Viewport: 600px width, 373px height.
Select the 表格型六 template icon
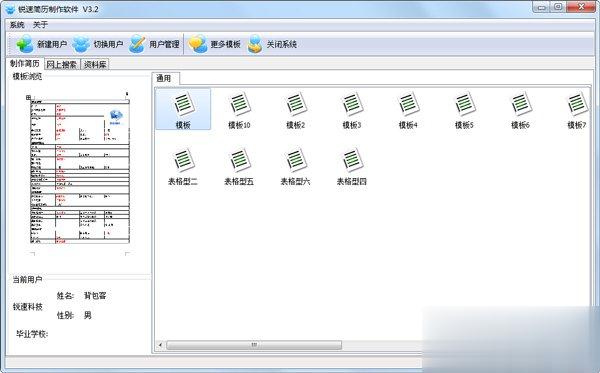pyautogui.click(x=295, y=166)
